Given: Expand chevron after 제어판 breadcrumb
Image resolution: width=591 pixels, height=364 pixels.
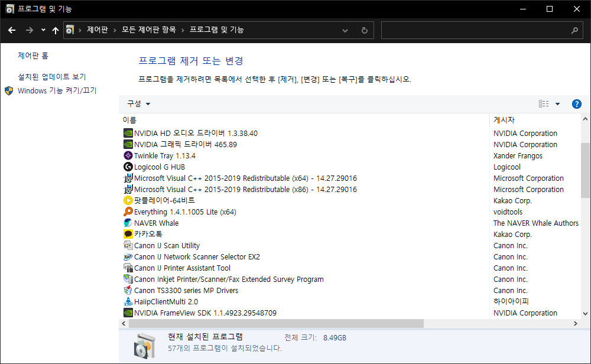Looking at the screenshot, I should [115, 30].
